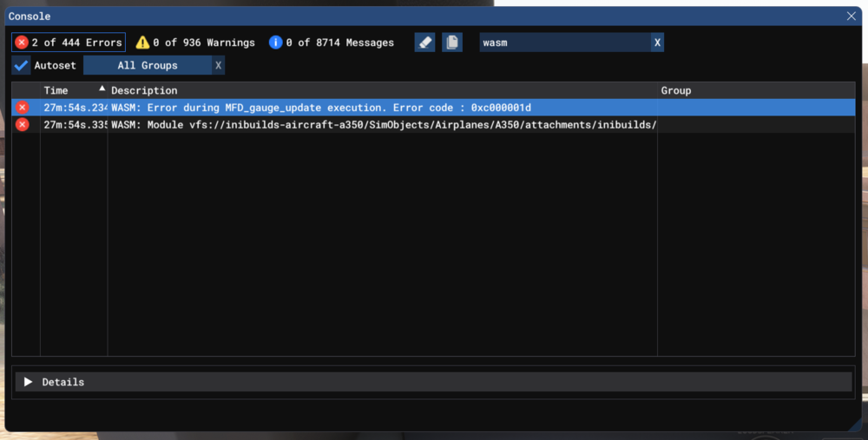Uncheck the Autoset checkbox
The height and width of the screenshot is (440, 868).
[x=22, y=65]
